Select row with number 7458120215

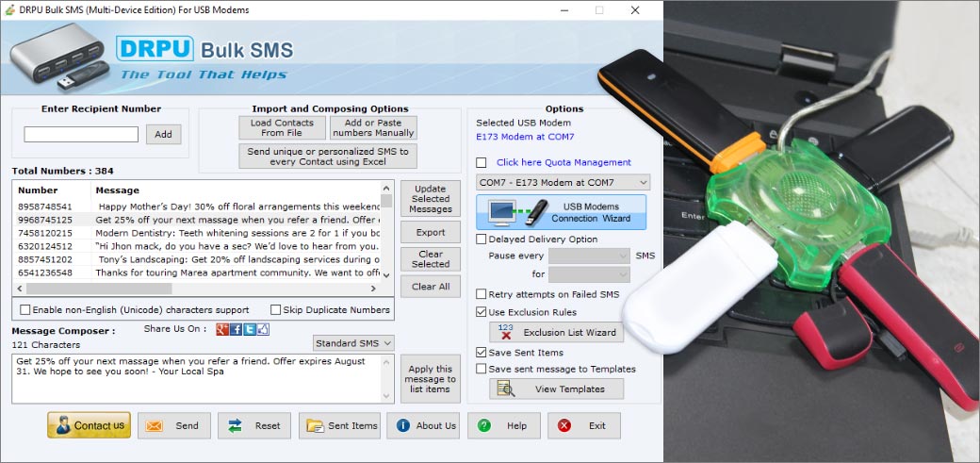pos(196,233)
